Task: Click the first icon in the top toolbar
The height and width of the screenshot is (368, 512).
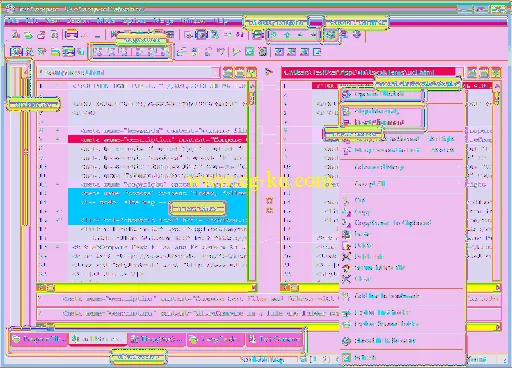Action: pyautogui.click(x=16, y=34)
